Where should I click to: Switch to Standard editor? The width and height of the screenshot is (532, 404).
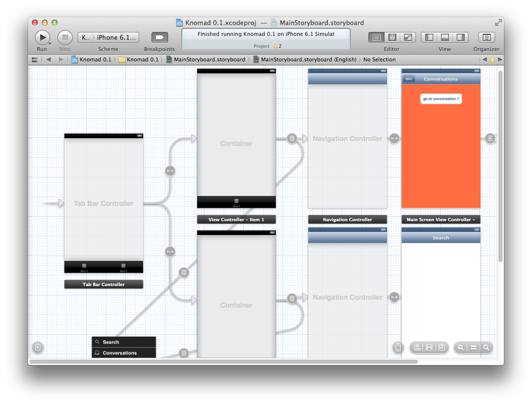click(376, 37)
